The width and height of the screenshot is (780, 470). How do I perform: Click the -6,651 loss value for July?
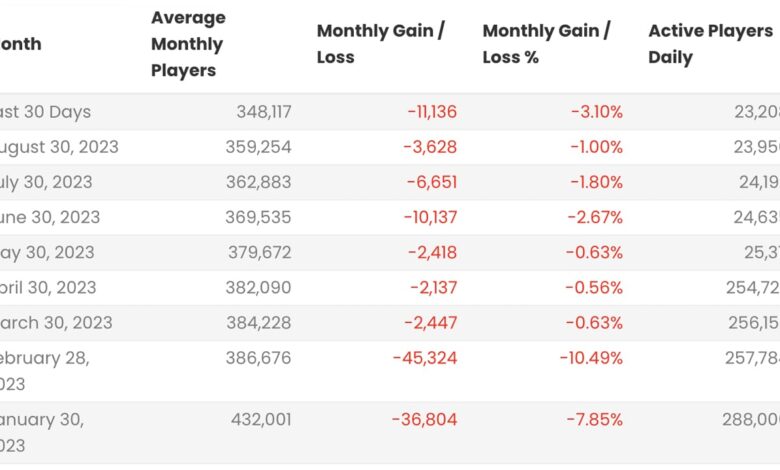(x=433, y=182)
